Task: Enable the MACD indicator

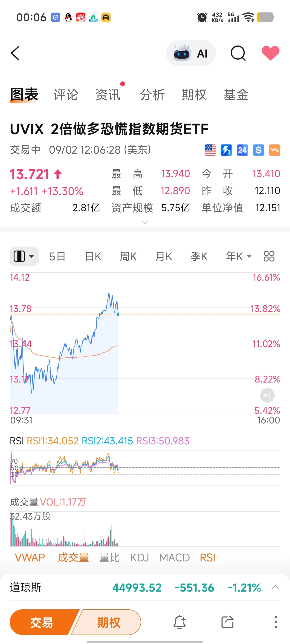Action: pos(174,558)
